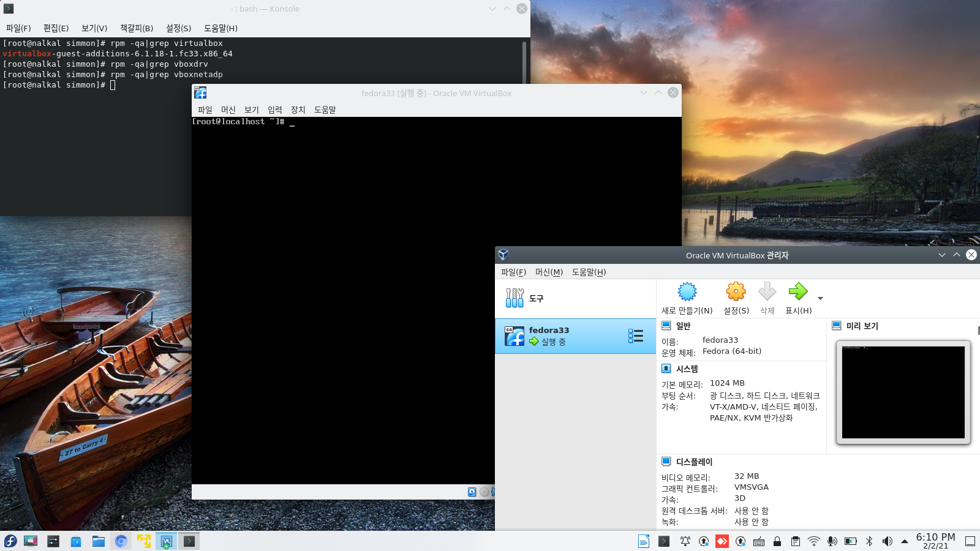Click the VirtualBox cube icon in Manager title bar
Screen dimensions: 980x551
tap(503, 255)
